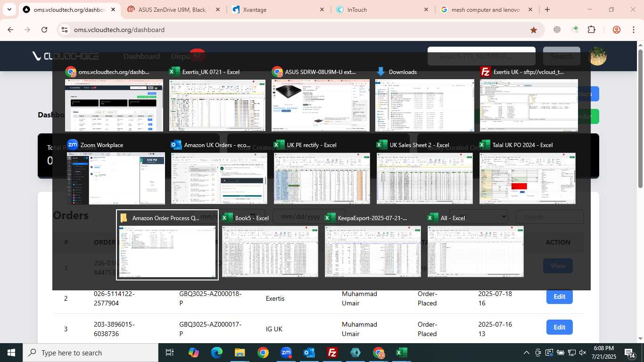
Task: Open Microsoft Edge from the taskbar
Action: click(216, 353)
